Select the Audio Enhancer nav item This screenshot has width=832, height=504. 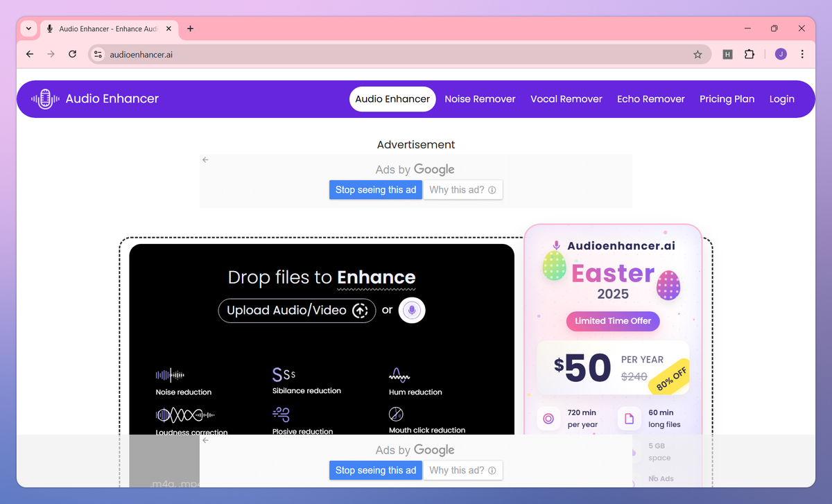(x=392, y=99)
